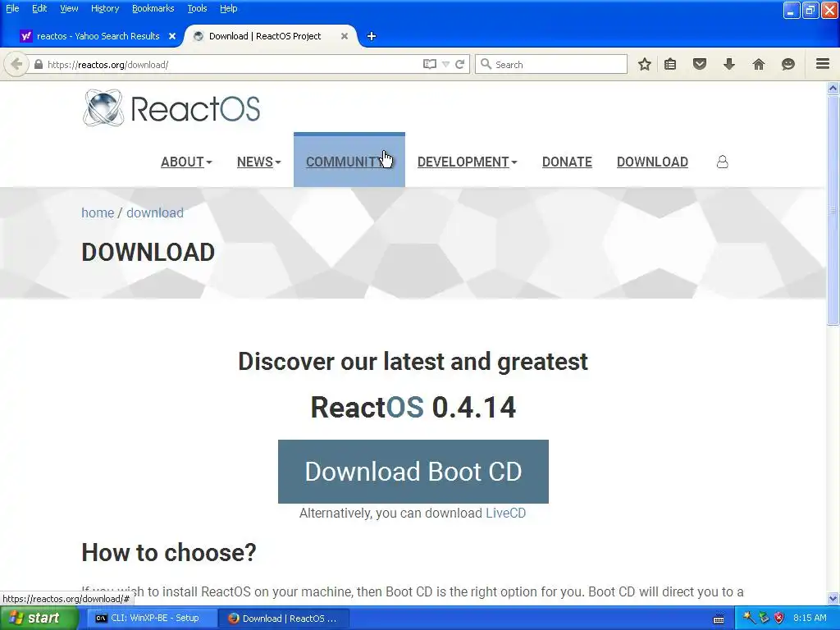
Task: Click the vertical scrollbar thumb
Action: coord(833,210)
